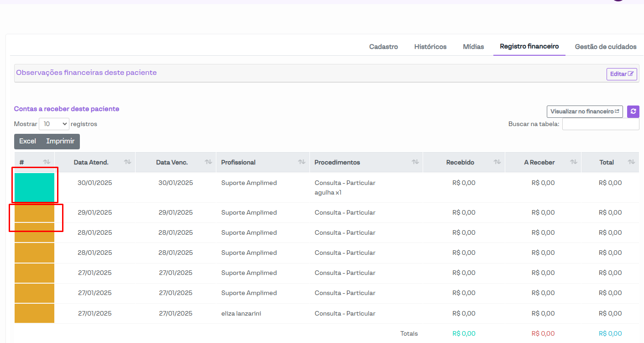The width and height of the screenshot is (644, 343).
Task: Click the purple refresh icon button
Action: pyautogui.click(x=633, y=111)
